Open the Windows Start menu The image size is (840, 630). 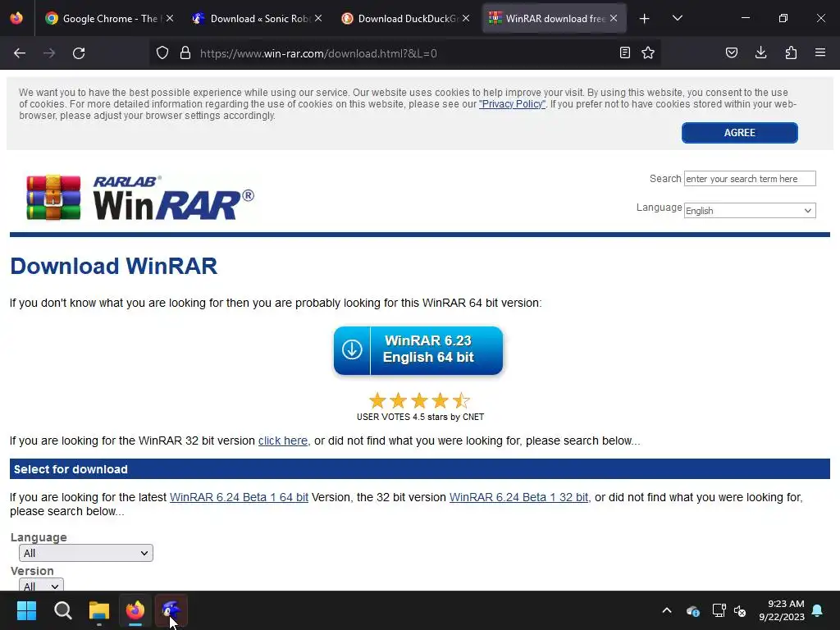26,610
